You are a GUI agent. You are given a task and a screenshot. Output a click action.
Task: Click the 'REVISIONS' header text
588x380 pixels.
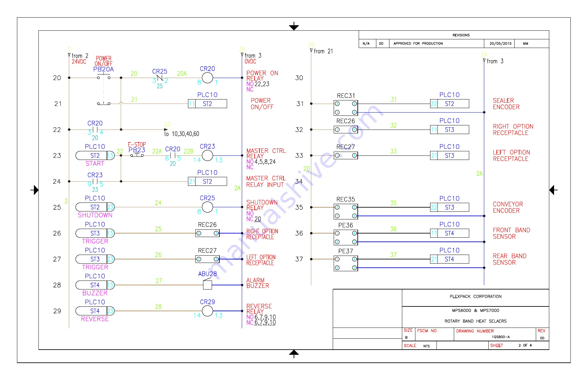(x=461, y=35)
